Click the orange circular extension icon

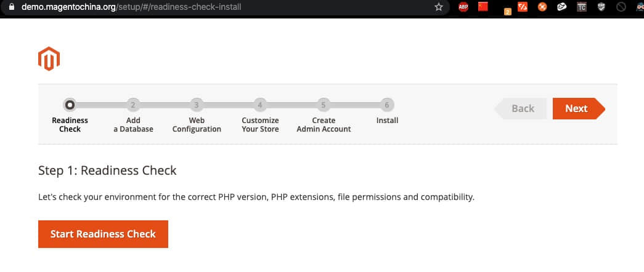[x=542, y=7]
